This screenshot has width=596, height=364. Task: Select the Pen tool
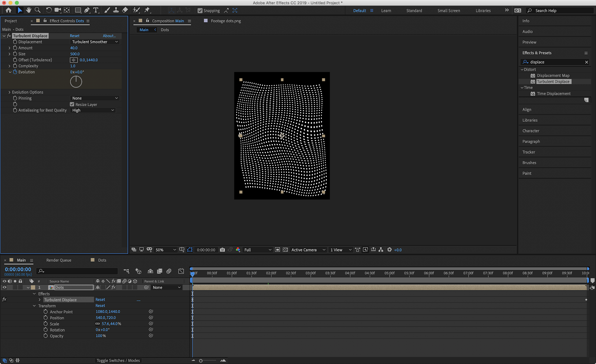click(x=87, y=10)
